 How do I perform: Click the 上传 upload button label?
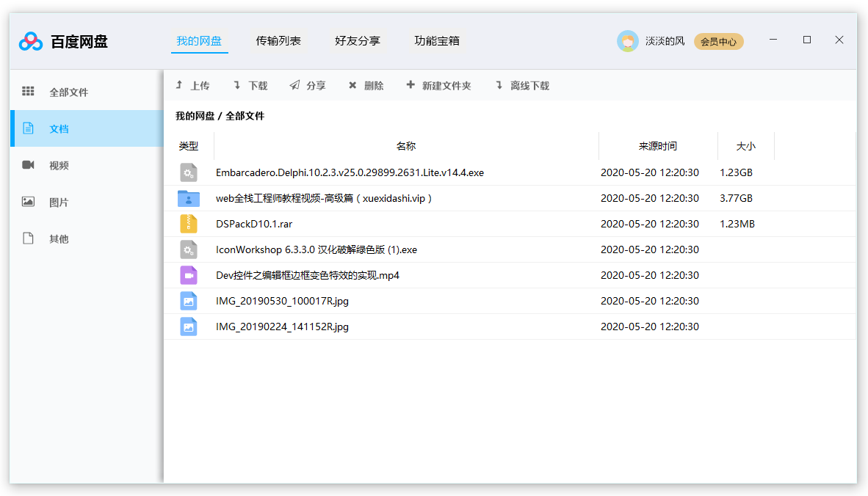(x=200, y=86)
